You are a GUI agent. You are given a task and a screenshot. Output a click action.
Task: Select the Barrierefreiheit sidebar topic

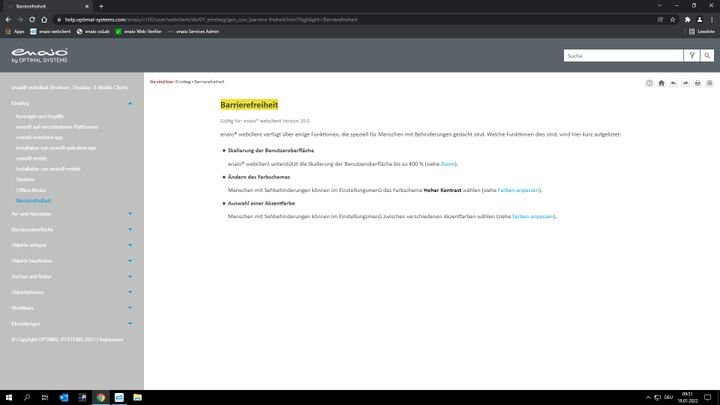34,201
